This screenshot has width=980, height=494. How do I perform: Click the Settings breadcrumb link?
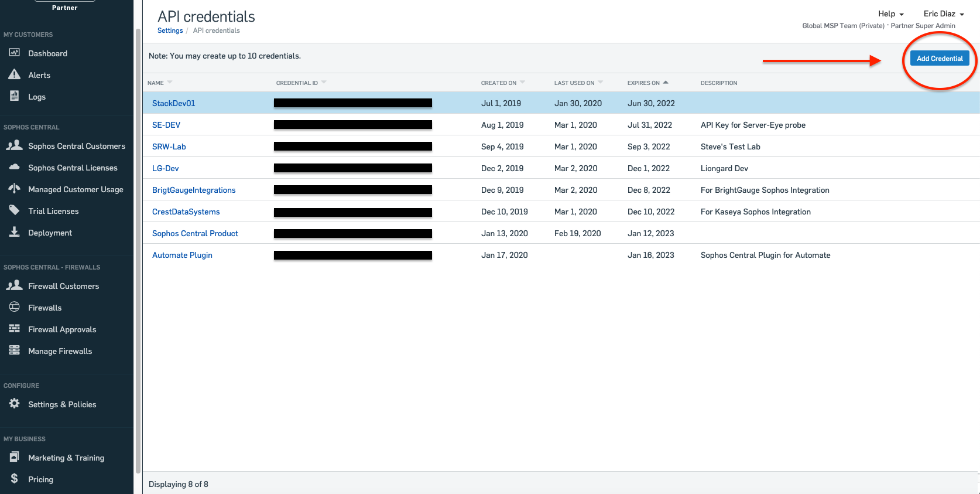pos(170,30)
